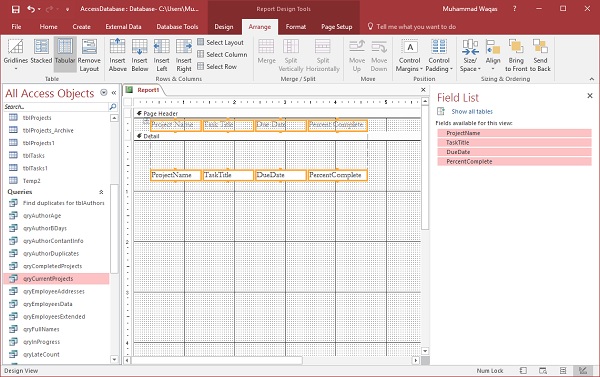The height and width of the screenshot is (377, 600).
Task: Select TaskTitle in Field List
Action: click(x=514, y=142)
